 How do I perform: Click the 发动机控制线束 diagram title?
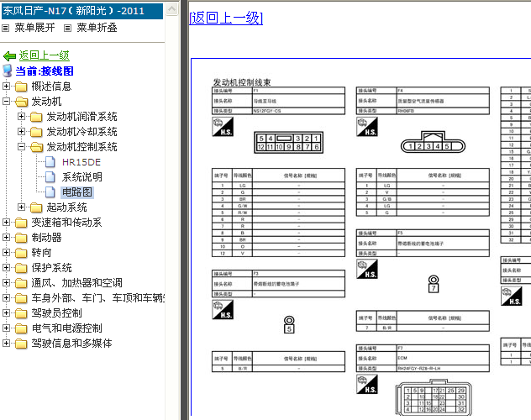coord(242,82)
